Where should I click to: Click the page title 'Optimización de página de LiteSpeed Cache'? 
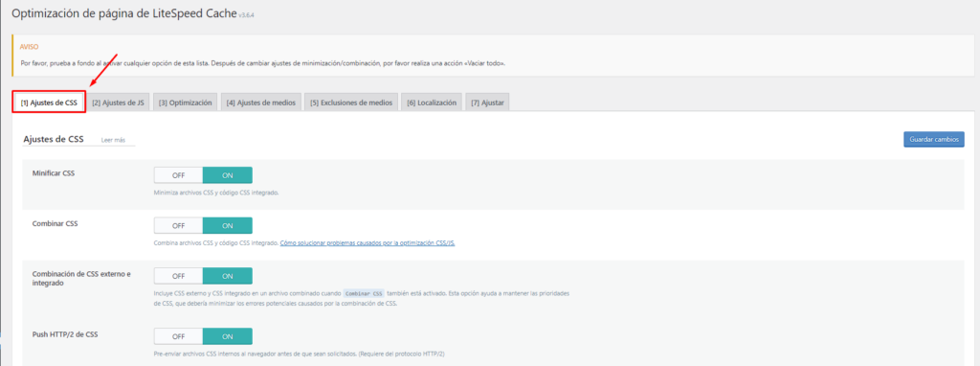pos(123,13)
